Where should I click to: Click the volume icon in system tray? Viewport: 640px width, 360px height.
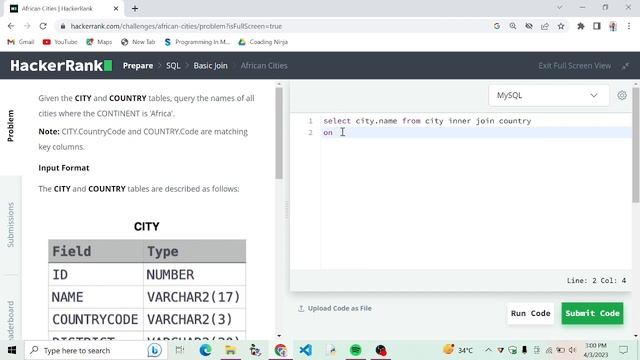click(x=572, y=350)
